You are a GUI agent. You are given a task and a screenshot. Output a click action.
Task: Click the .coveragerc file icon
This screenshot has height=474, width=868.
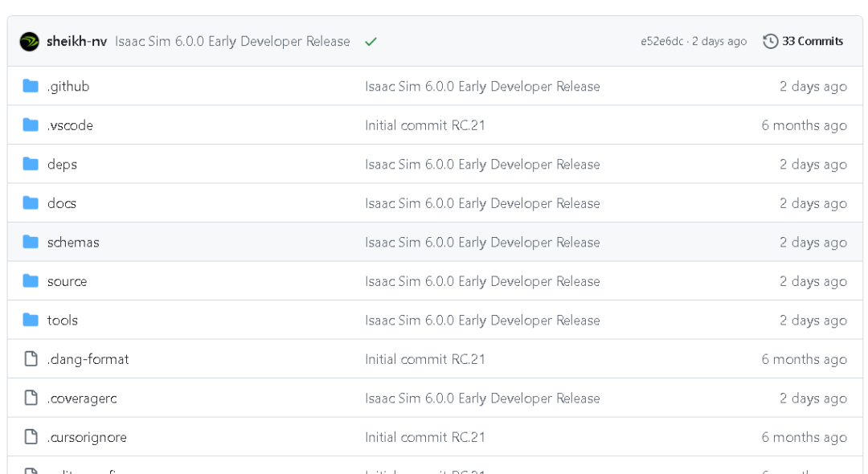point(31,398)
